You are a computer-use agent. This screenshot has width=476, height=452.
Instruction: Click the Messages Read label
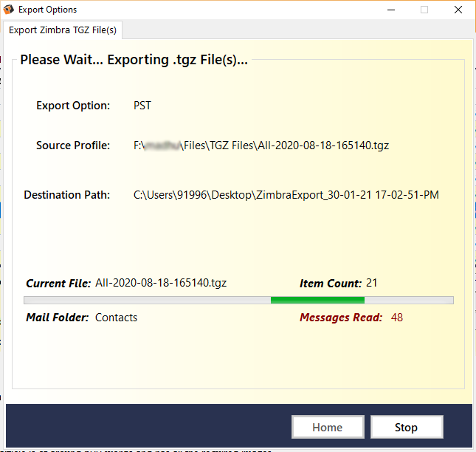pos(341,318)
